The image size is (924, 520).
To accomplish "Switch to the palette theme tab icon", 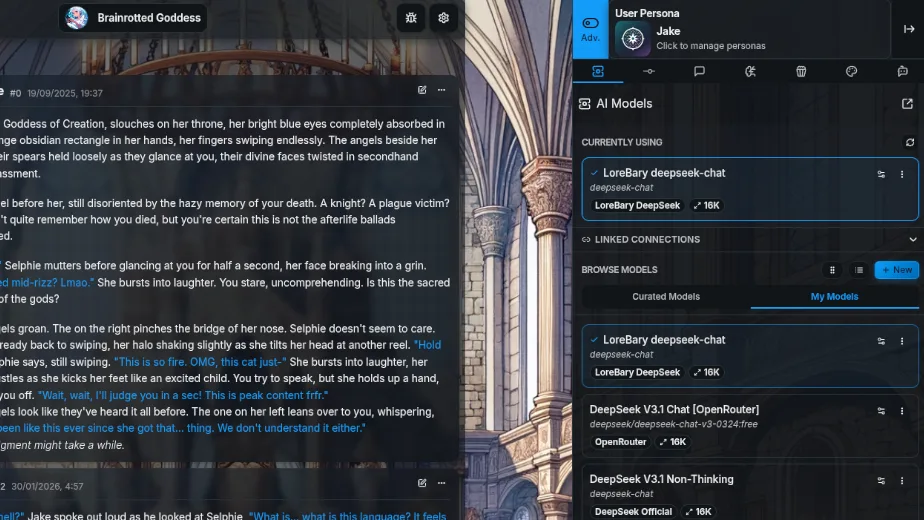I will click(x=852, y=71).
